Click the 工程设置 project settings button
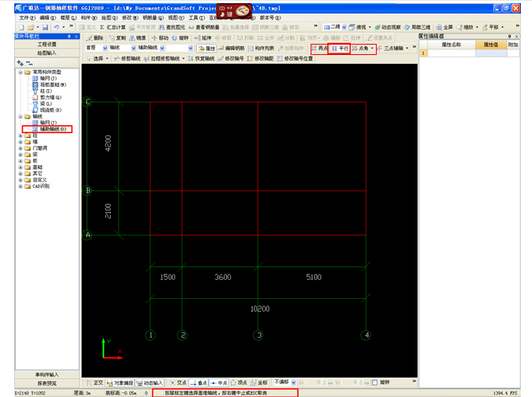532x397 pixels. 47,44
